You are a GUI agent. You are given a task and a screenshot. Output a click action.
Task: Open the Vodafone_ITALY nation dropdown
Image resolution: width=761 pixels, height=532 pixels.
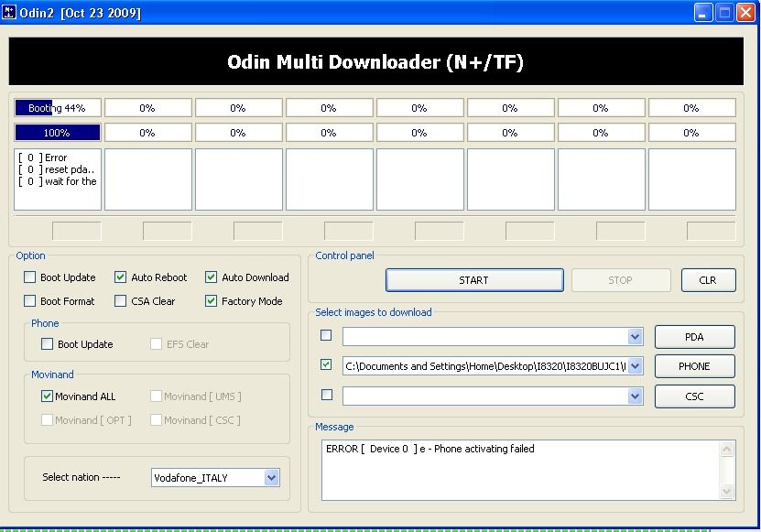272,478
